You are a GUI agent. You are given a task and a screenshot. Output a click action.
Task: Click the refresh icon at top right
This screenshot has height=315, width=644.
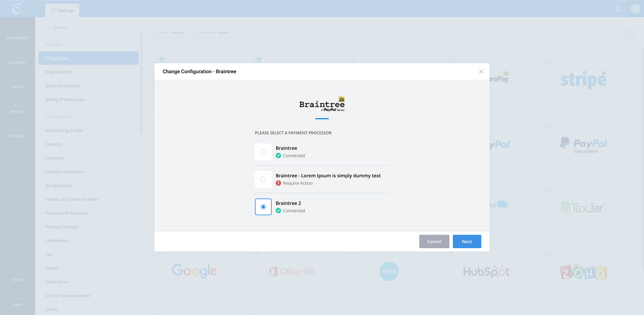pyautogui.click(x=628, y=33)
